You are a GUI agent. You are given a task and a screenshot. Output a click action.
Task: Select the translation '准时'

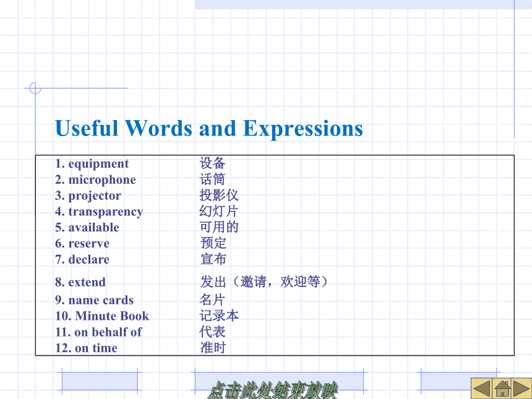pos(213,348)
